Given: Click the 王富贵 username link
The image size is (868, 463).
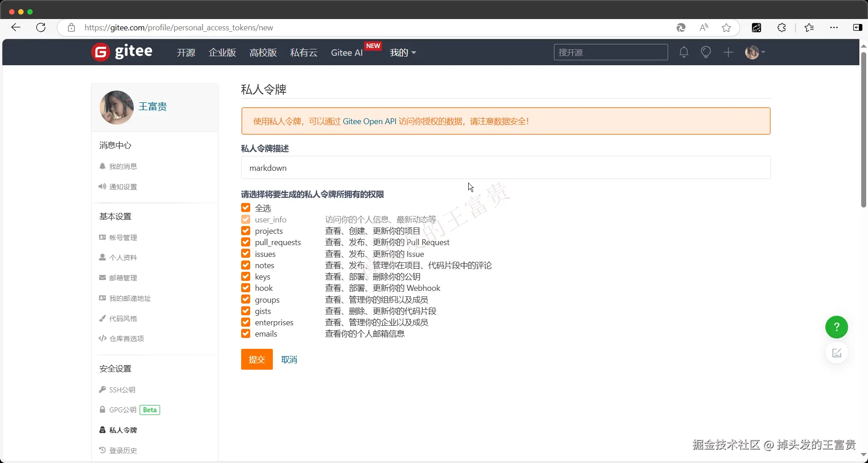Looking at the screenshot, I should 153,106.
